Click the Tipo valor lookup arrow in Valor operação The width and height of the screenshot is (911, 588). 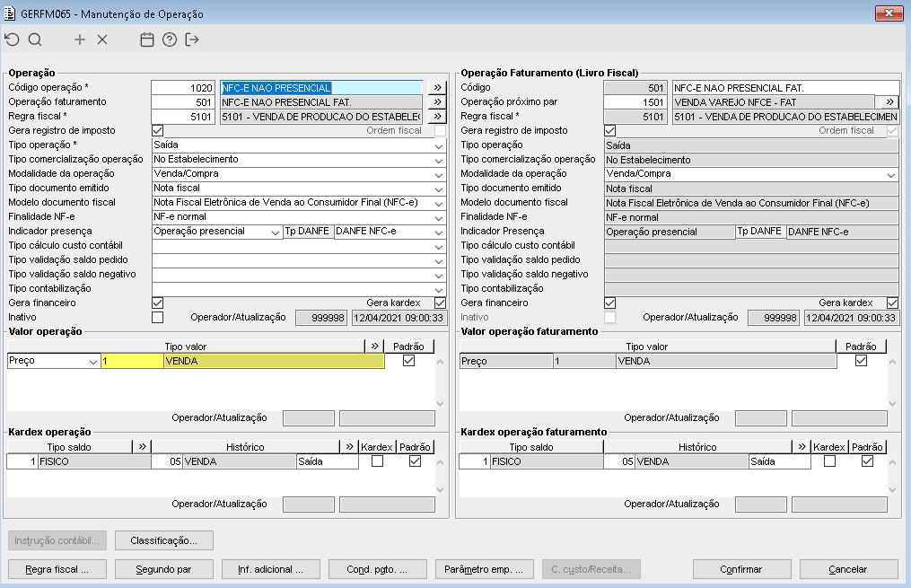(375, 347)
